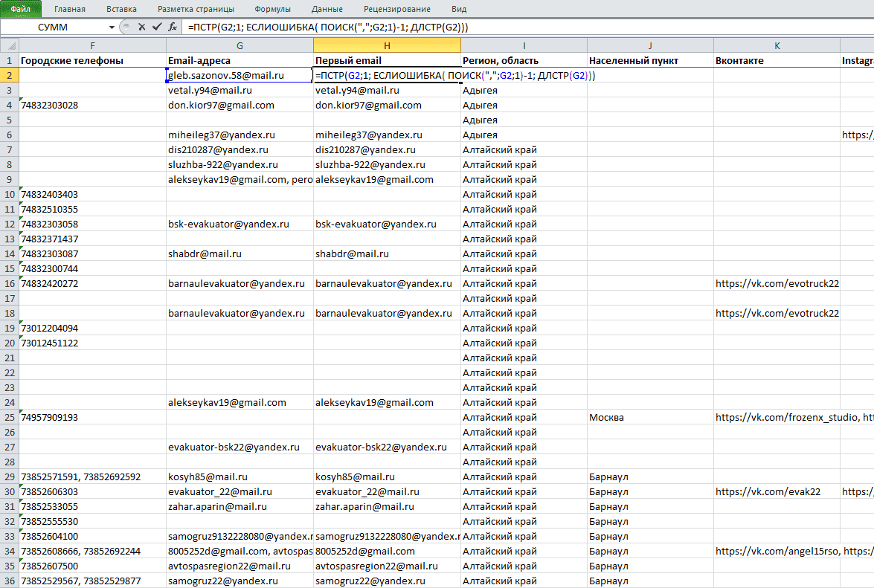Select alekseykav19@gmail.com, pero cell in row 9
Screen dimensions: 874x588
point(240,179)
